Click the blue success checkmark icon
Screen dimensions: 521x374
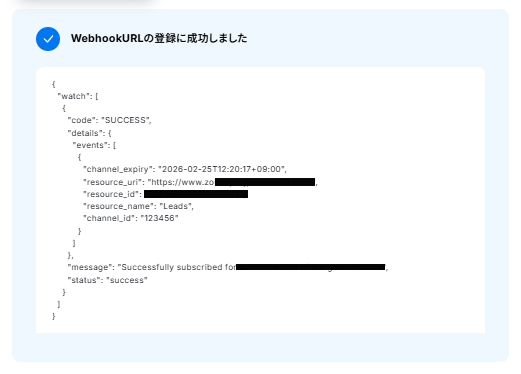(48, 39)
